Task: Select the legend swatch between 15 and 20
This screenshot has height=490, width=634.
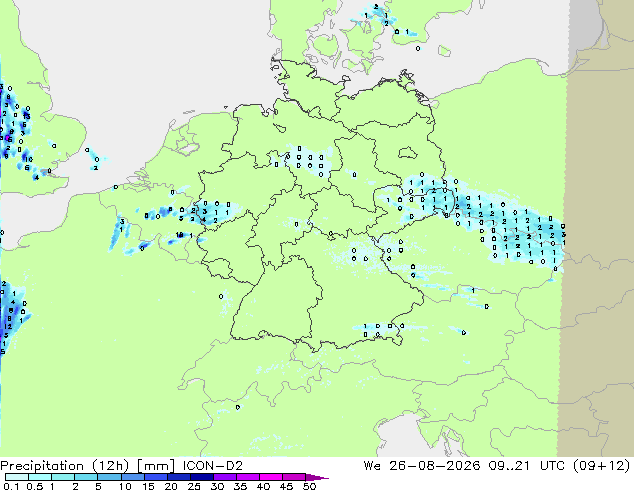Action: (x=155, y=477)
